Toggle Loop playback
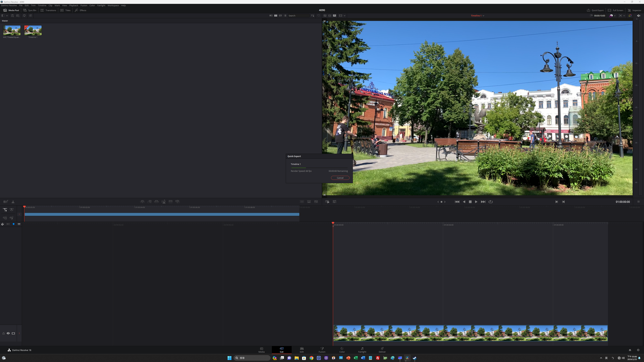644x362 pixels. 491,202
